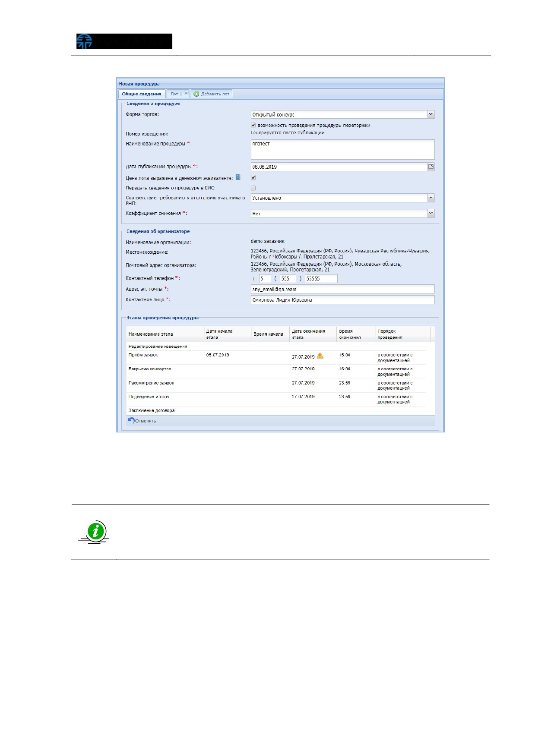Toggle the переторжки possibility checkbox
Viewport: 535px width, 756px height.
click(253, 125)
